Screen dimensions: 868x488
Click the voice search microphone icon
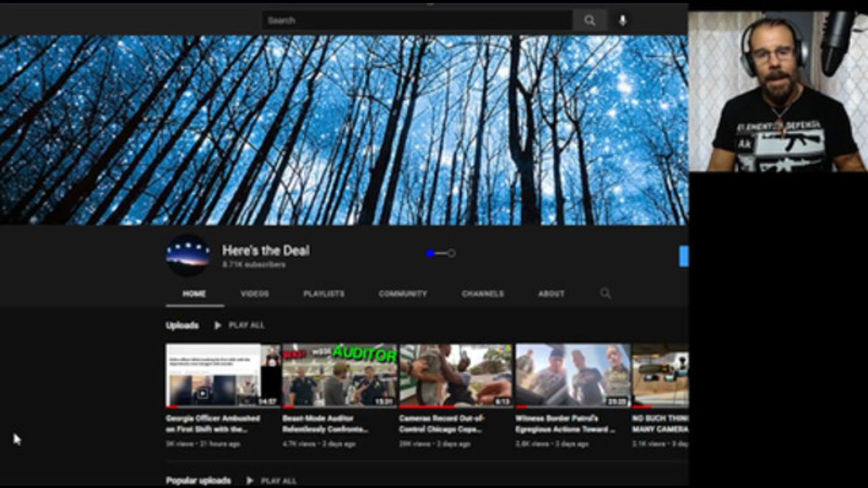click(623, 20)
